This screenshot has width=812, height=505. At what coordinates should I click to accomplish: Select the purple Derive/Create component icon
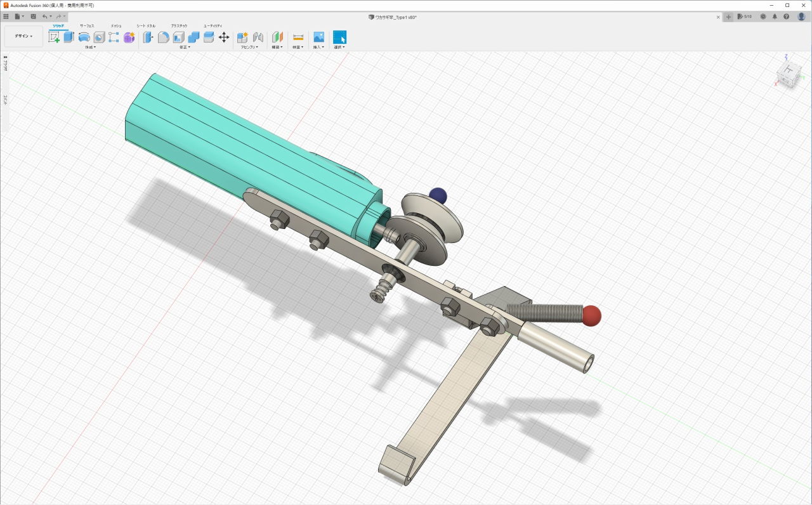(129, 37)
